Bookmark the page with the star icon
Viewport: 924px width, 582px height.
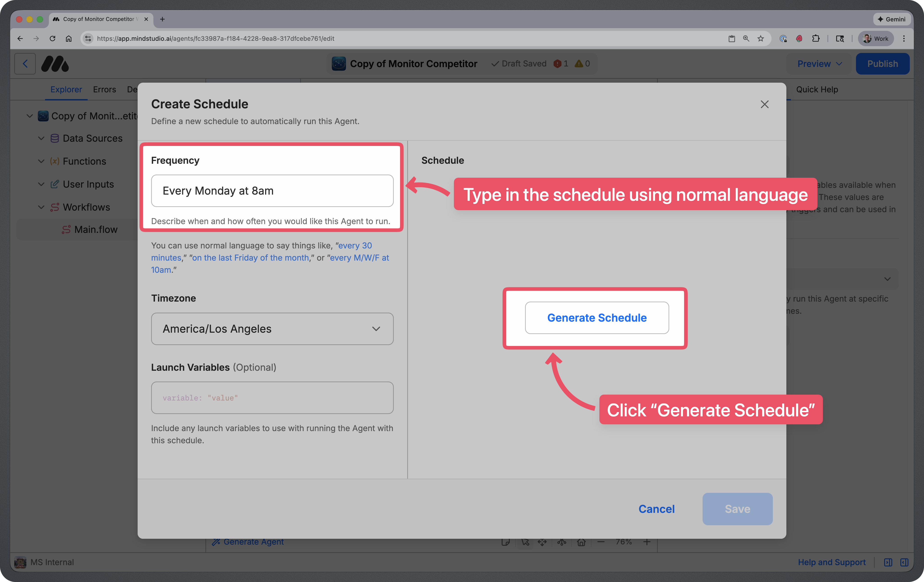click(x=760, y=39)
